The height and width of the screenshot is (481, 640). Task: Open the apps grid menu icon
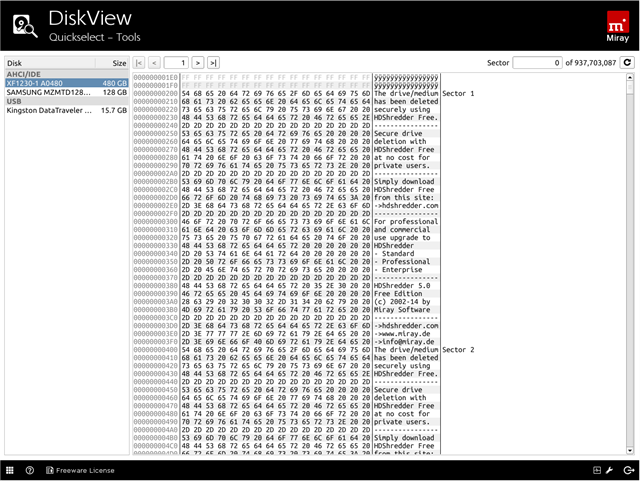pos(10,470)
